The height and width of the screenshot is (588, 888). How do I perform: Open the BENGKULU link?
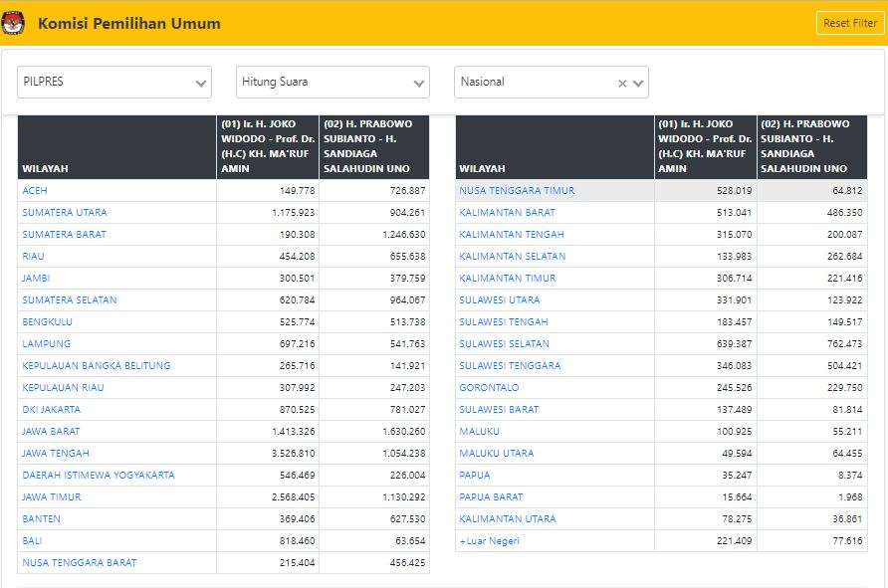click(x=47, y=322)
